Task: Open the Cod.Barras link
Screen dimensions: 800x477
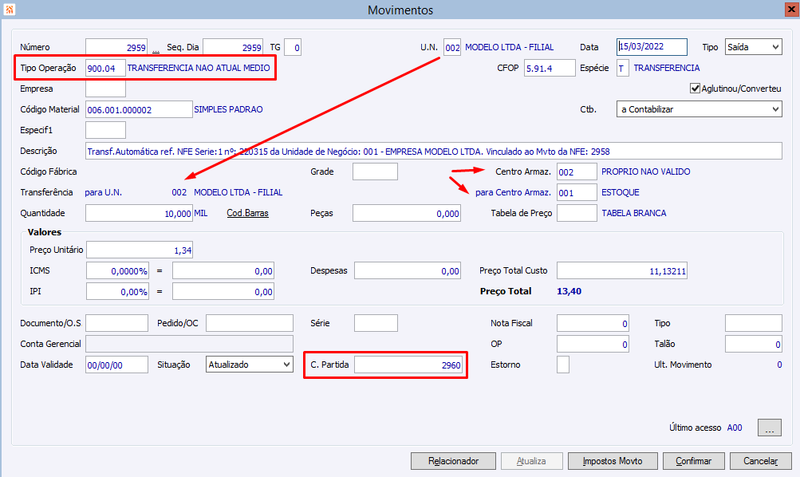Action: [247, 213]
